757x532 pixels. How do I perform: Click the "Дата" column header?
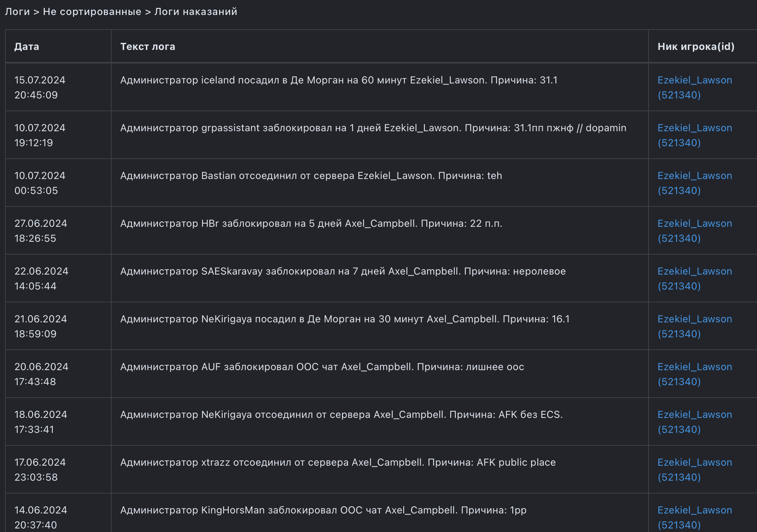27,47
